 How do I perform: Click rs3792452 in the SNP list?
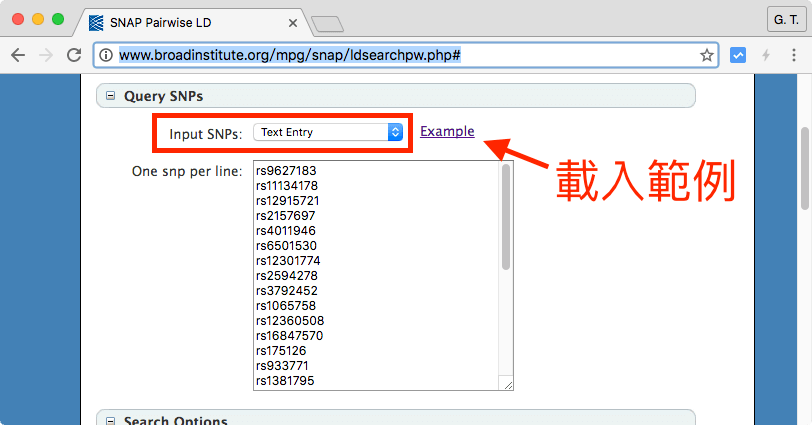coord(287,291)
